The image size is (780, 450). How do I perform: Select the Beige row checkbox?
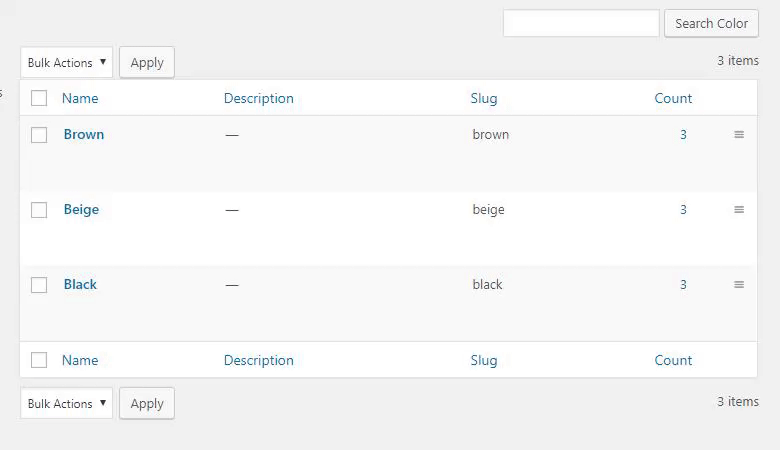coord(39,210)
